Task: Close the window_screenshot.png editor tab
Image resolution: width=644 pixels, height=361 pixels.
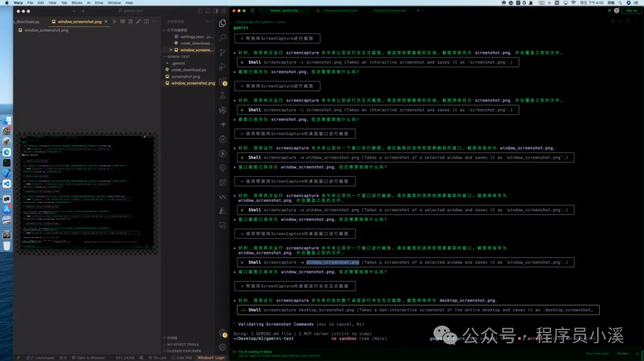Action: pyautogui.click(x=106, y=21)
